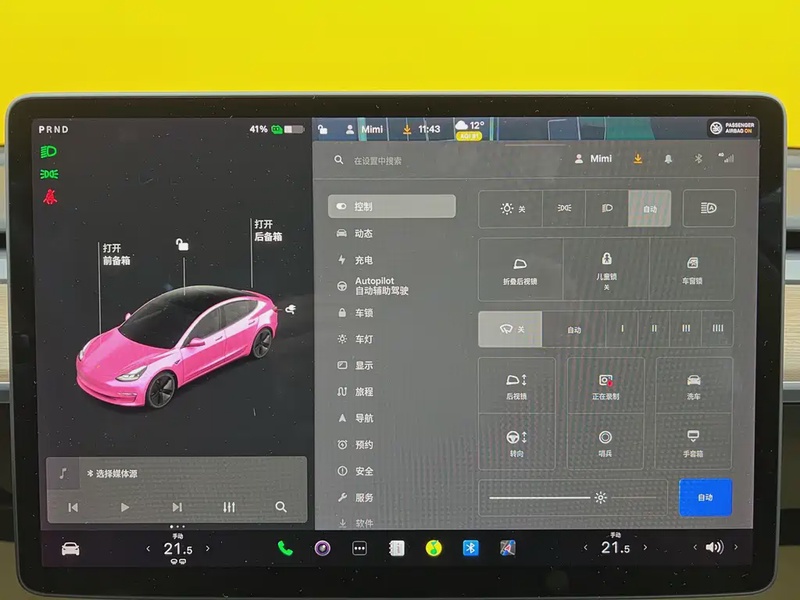
Task: Enable Sentry mode (哨兵) icon
Action: point(605,443)
